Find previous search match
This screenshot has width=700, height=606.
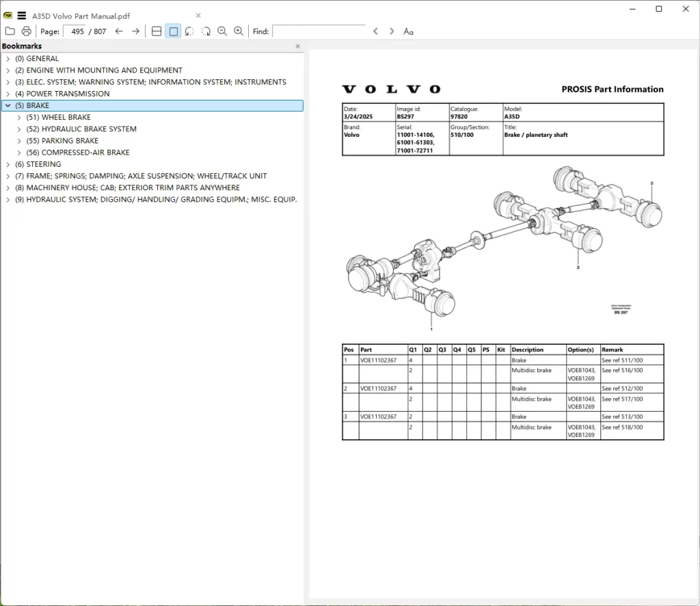pos(375,31)
